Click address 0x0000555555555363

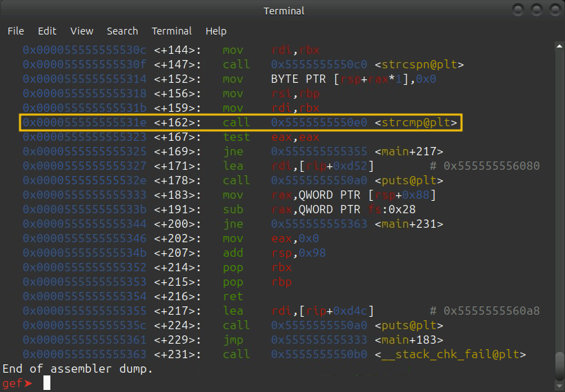click(x=85, y=355)
